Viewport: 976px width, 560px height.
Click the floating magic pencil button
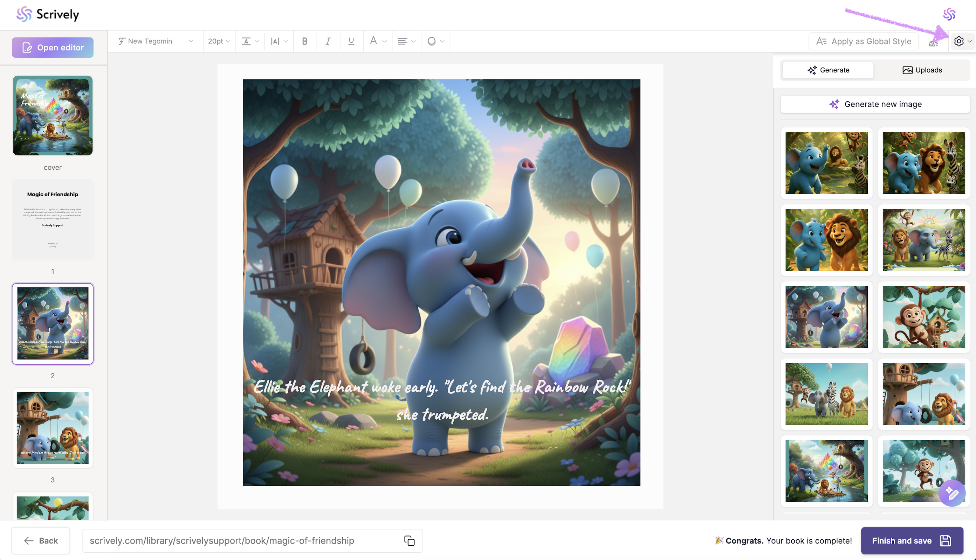click(952, 493)
